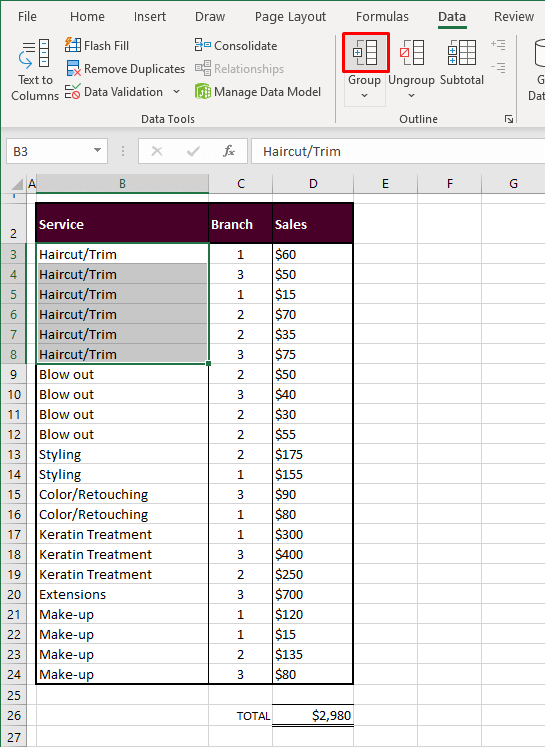Switch to the Draw tab
545x747 pixels.
coord(210,17)
